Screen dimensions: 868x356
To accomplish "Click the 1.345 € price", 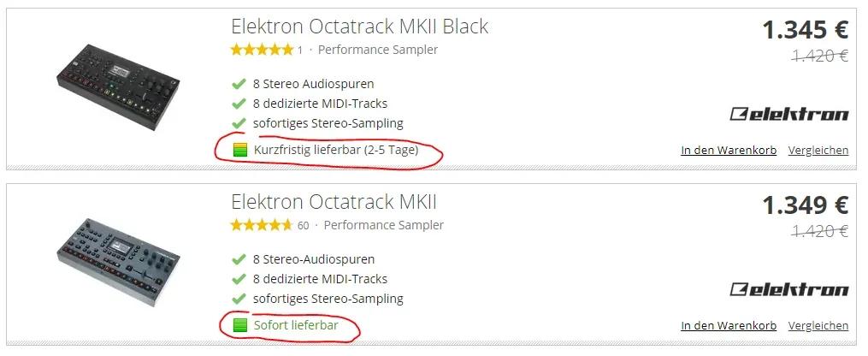I will point(804,30).
